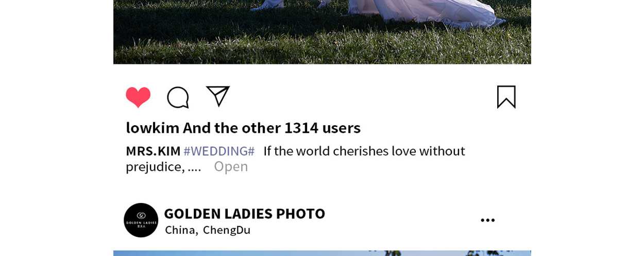Open the three-dot post options menu
This screenshot has width=644, height=256.
tap(487, 220)
